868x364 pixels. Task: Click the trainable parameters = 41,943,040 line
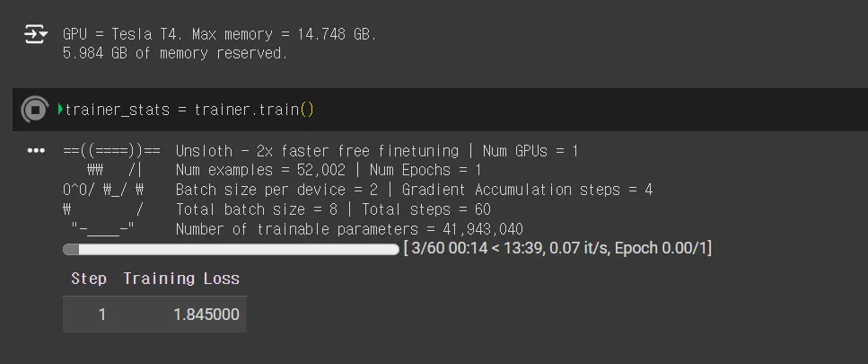(349, 229)
